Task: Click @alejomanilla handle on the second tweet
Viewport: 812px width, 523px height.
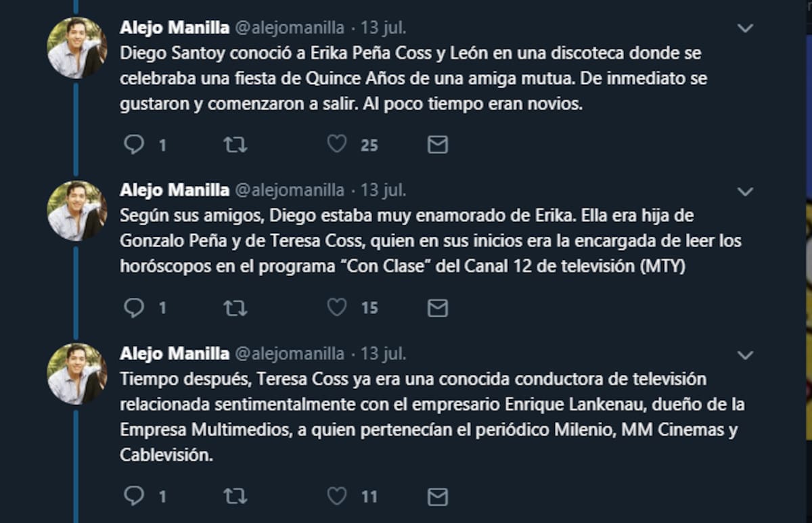Action: point(290,191)
